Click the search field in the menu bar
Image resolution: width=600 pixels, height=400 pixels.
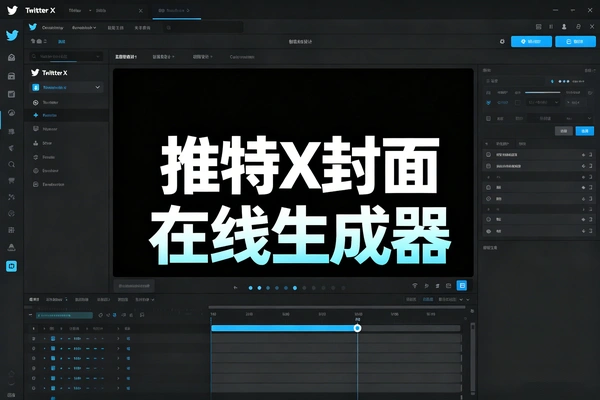[203, 28]
